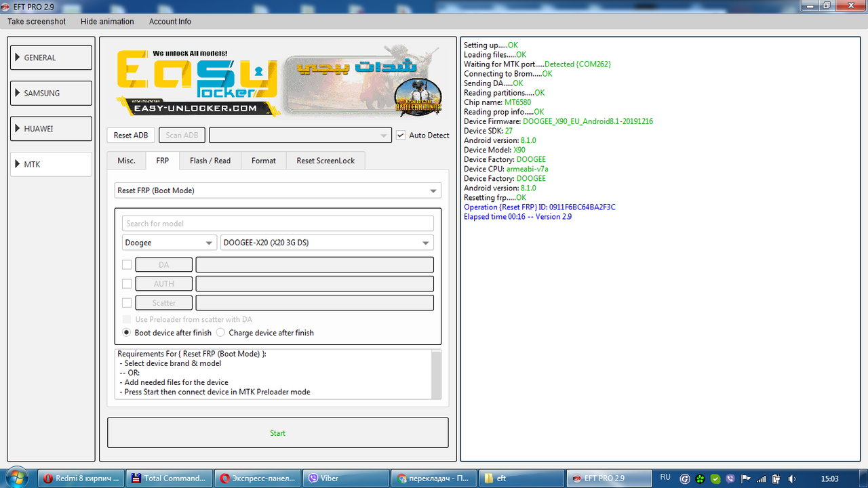Click the DA file path field
This screenshot has height=488, width=868.
315,264
